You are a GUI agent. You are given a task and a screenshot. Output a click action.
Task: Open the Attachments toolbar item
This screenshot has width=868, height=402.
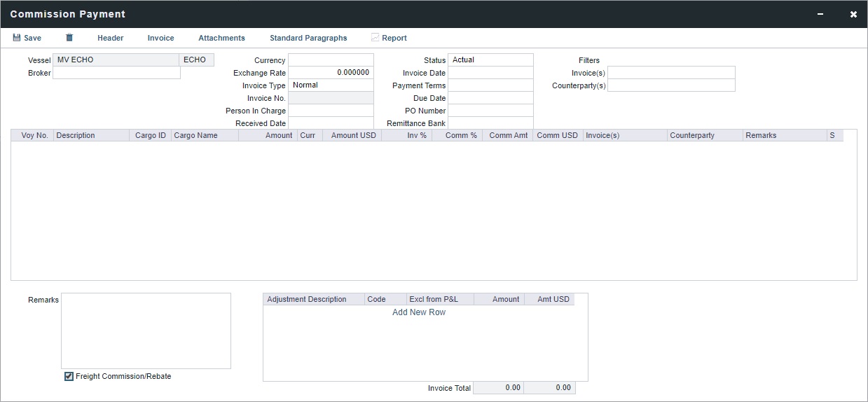[x=221, y=38]
